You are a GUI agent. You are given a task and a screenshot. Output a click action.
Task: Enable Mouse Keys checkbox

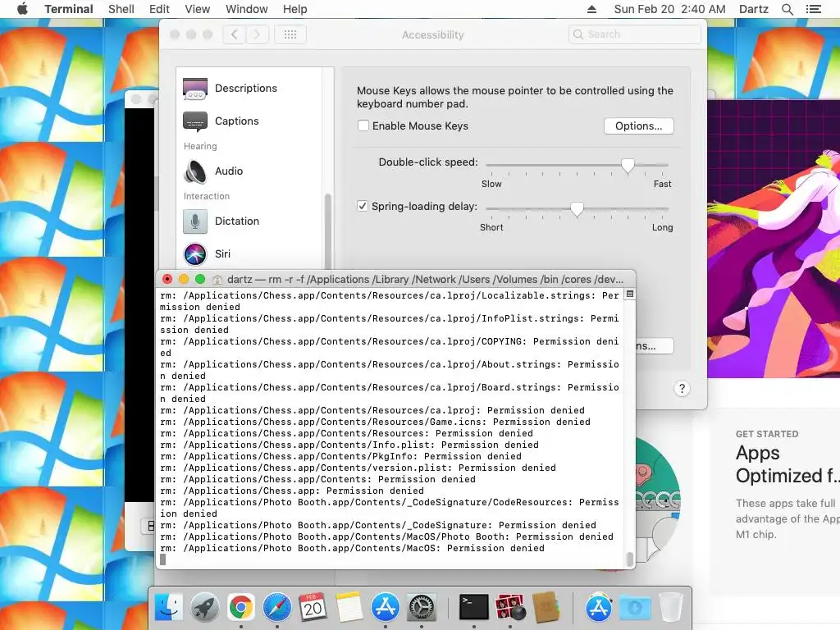(x=363, y=126)
